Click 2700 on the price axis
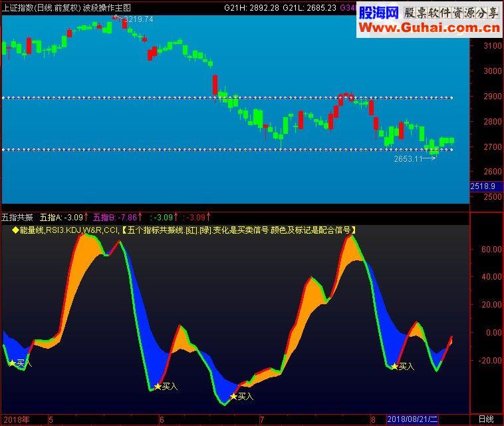This screenshot has width=504, height=426. pos(493,146)
